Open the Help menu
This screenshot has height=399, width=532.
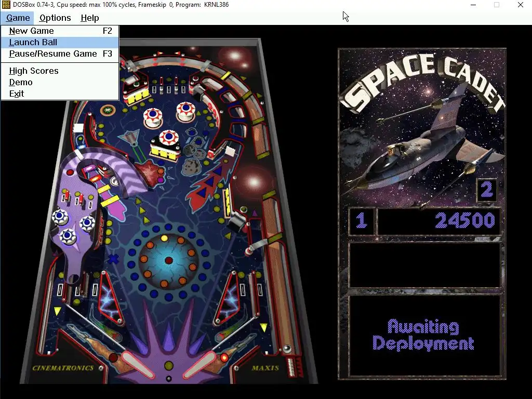pos(89,18)
